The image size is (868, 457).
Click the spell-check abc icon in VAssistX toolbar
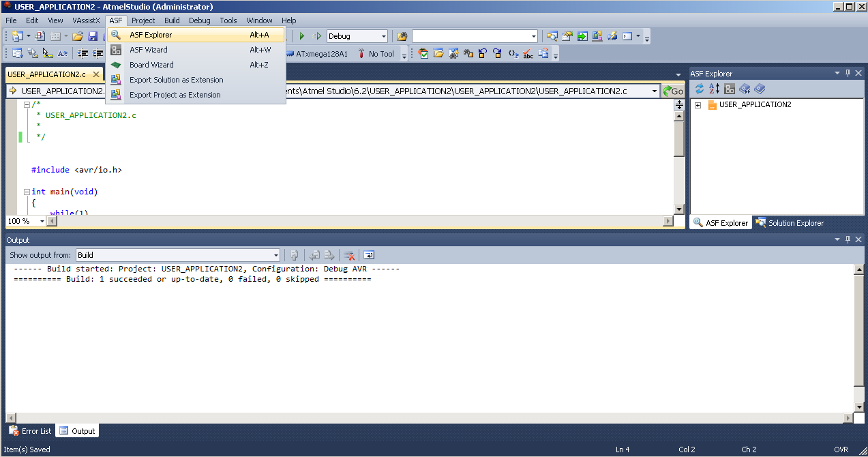coord(528,54)
